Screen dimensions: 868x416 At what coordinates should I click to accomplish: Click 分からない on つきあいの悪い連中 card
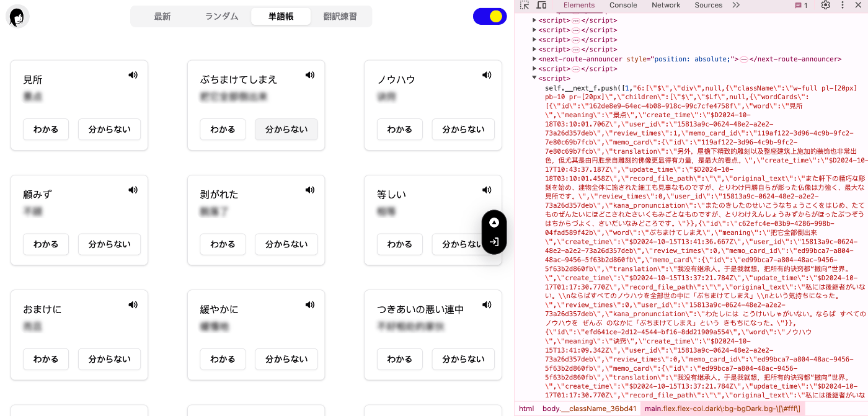click(x=463, y=359)
